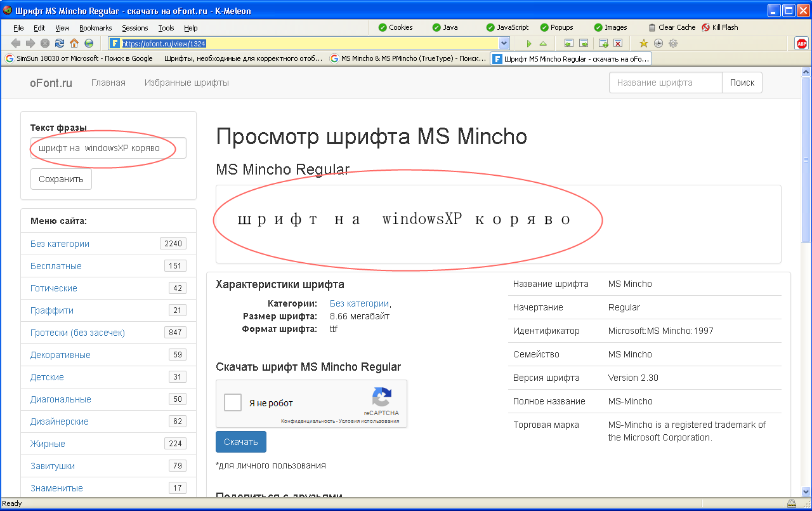
Task: Click the Kill Flash button
Action: click(720, 27)
